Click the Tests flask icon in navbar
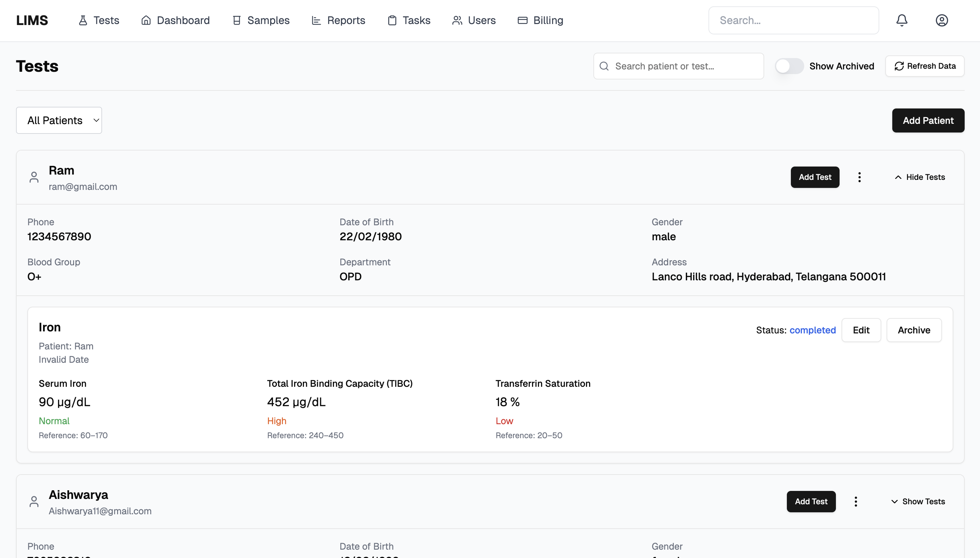This screenshot has height=558, width=980. 83,20
